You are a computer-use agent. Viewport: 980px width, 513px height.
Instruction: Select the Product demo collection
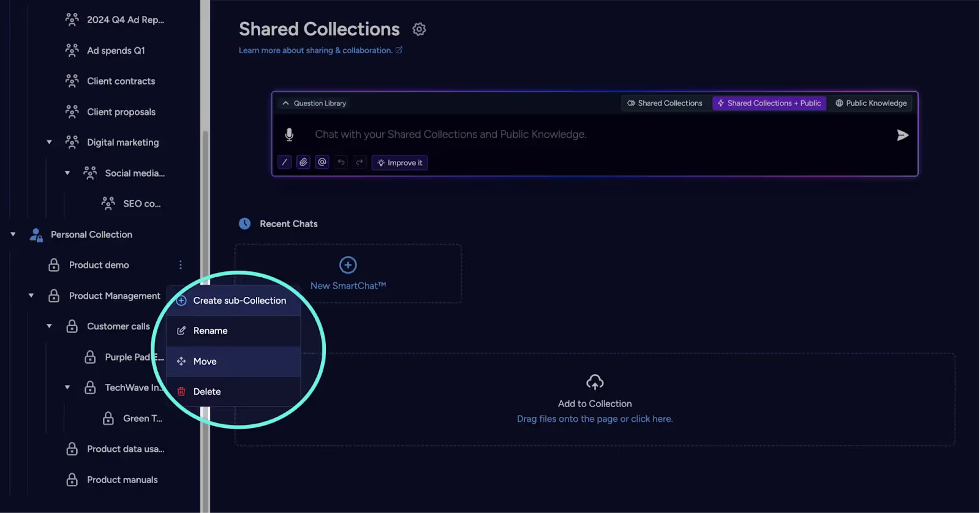click(99, 265)
